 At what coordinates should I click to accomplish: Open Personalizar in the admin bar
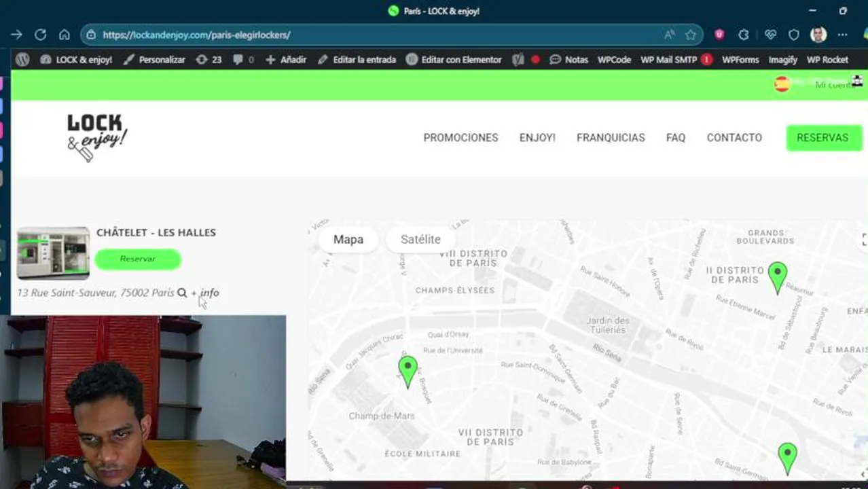155,60
